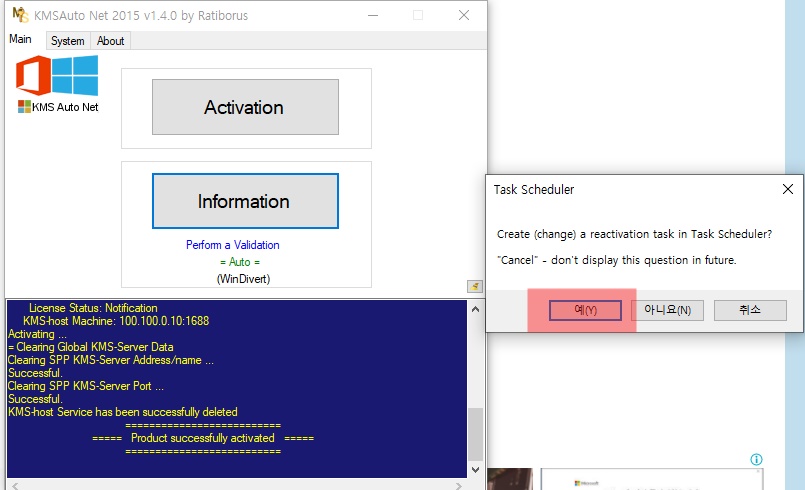The image size is (805, 490).
Task: Click the Information button
Action: coord(245,201)
